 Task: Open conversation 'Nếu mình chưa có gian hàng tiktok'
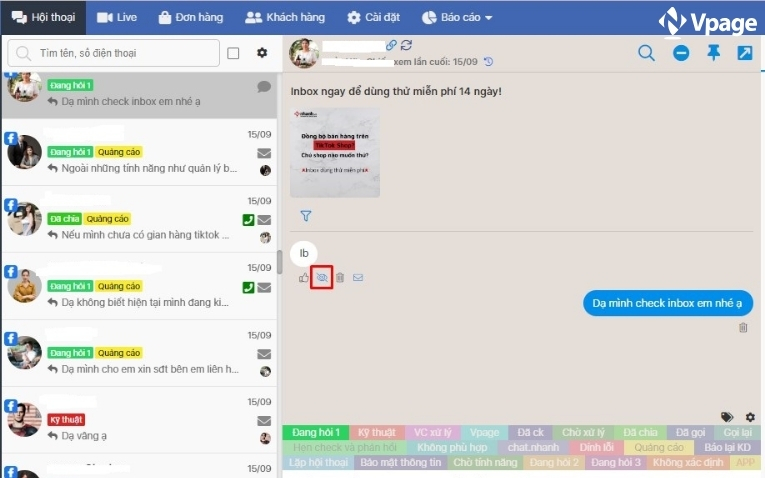coord(140,219)
